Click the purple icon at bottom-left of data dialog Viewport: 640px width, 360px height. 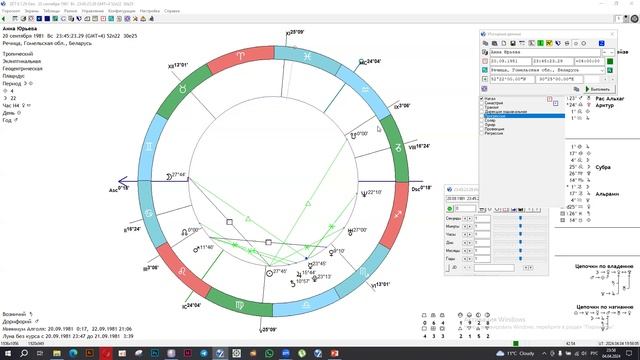(484, 89)
